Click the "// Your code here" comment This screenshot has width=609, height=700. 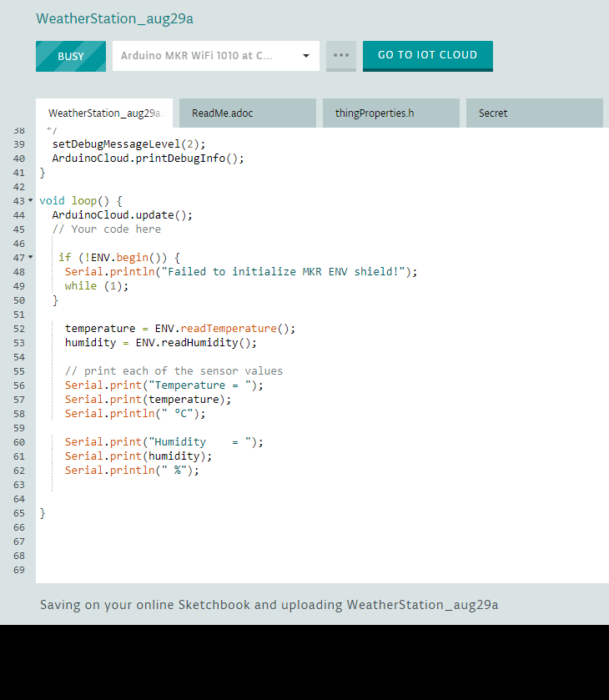pyautogui.click(x=106, y=229)
